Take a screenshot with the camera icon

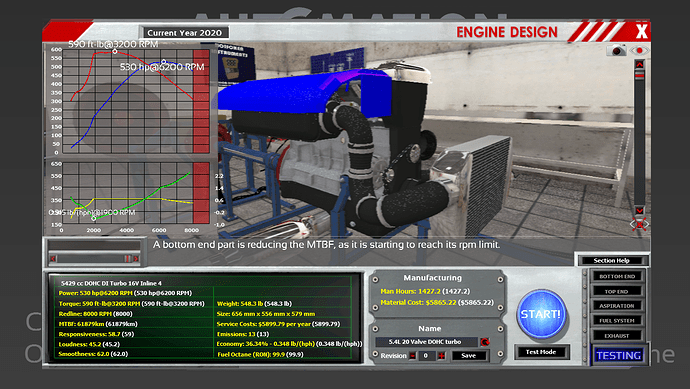point(617,51)
